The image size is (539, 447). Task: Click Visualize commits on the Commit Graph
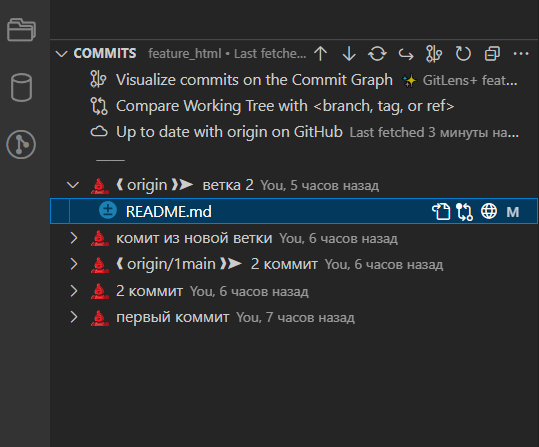[254, 80]
